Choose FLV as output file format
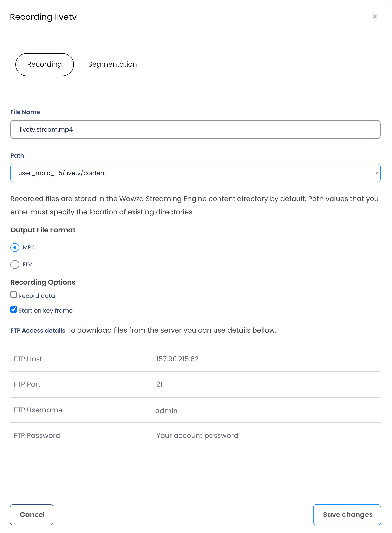The image size is (392, 533). click(15, 264)
